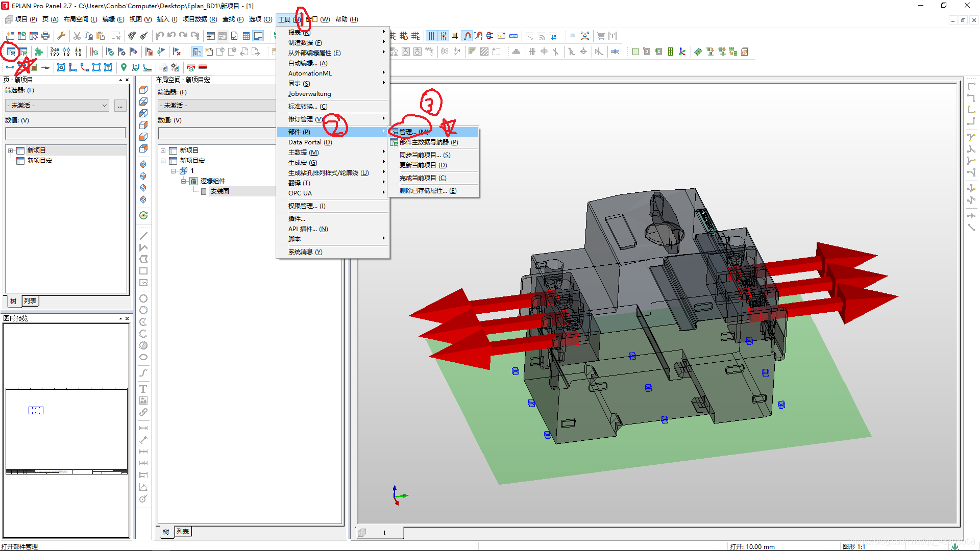The image size is (980, 551).
Task: Click the page 数值 input field
Action: (65, 133)
